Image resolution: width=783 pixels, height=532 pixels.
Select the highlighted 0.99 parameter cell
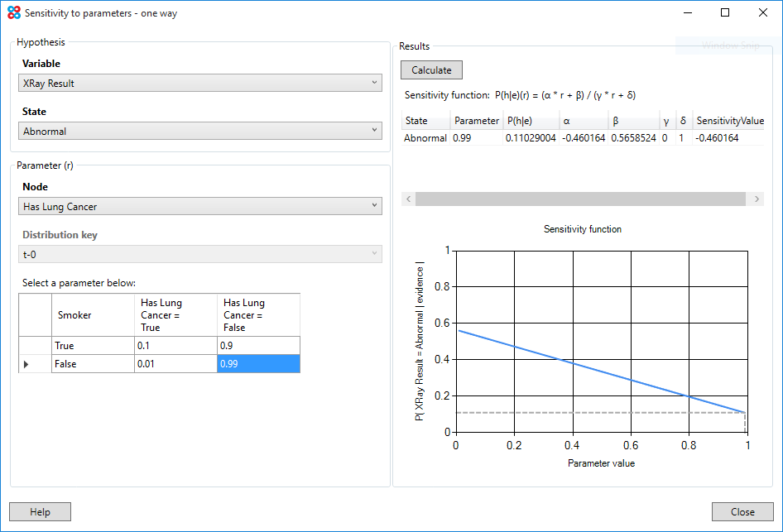tap(258, 364)
